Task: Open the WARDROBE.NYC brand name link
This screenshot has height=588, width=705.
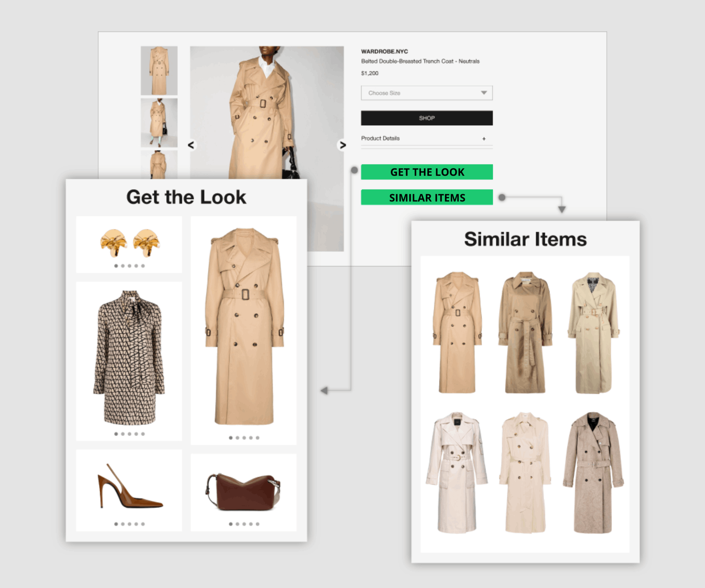Action: click(384, 51)
